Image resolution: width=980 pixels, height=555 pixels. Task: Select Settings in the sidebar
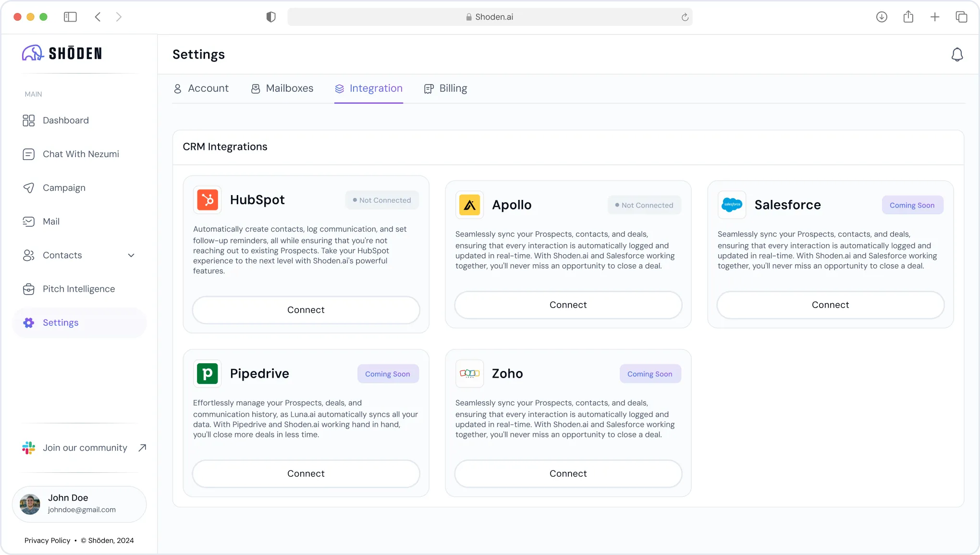[x=79, y=323]
